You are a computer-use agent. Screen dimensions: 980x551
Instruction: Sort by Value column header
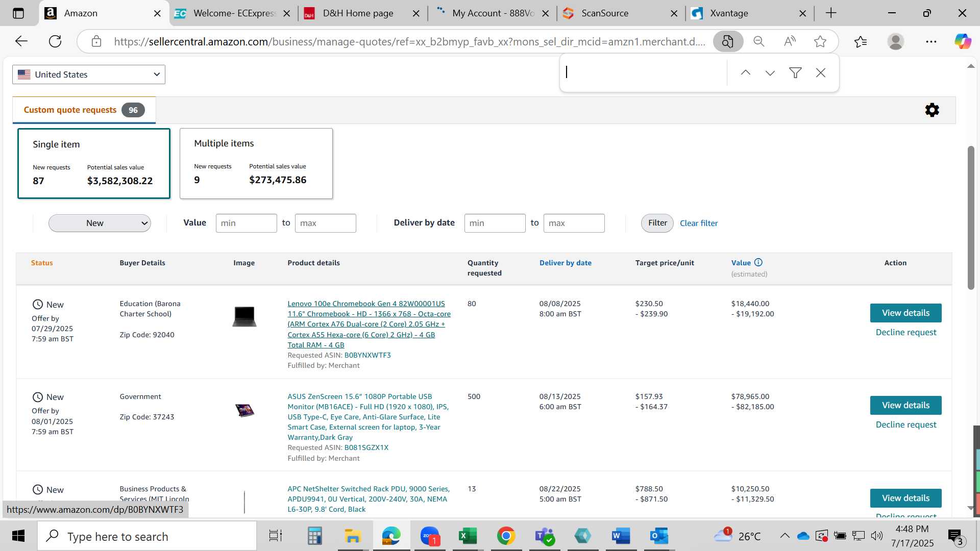point(741,263)
